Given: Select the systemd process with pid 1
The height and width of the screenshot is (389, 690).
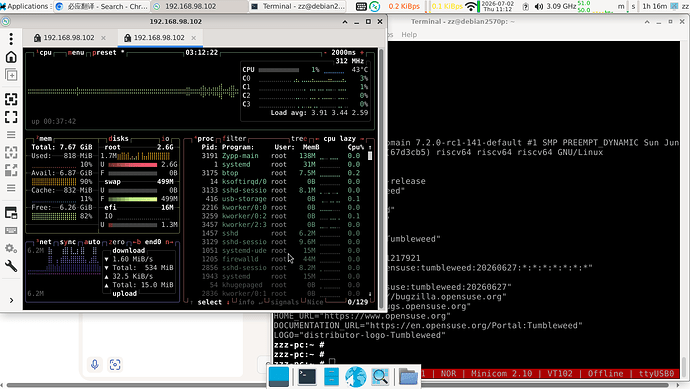Looking at the screenshot, I should 281,165.
